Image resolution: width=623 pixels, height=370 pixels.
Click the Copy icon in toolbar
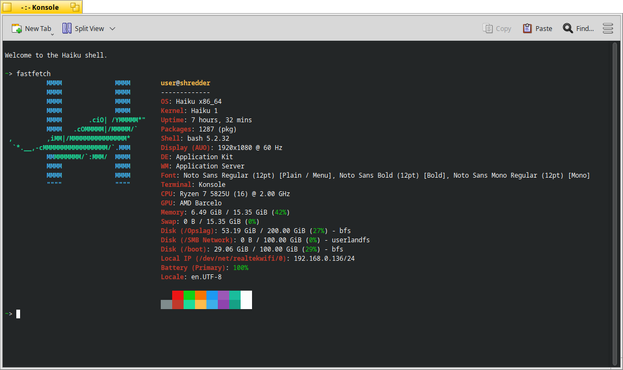[488, 29]
